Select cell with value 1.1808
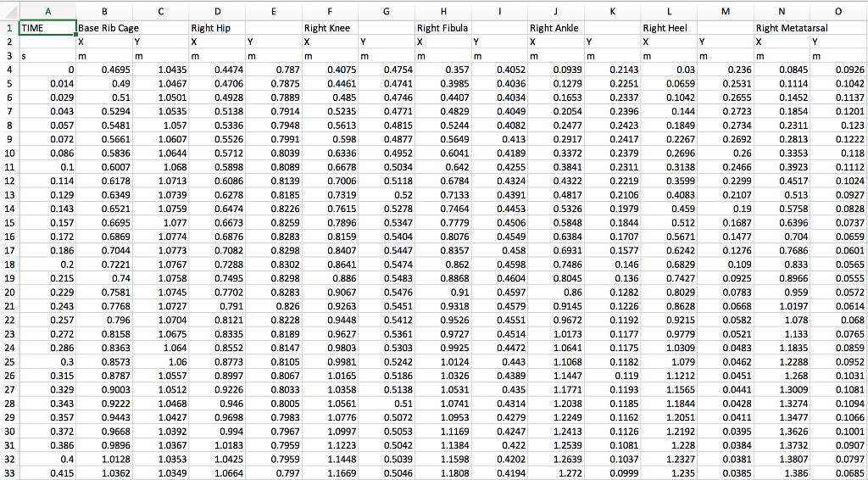 click(442, 473)
